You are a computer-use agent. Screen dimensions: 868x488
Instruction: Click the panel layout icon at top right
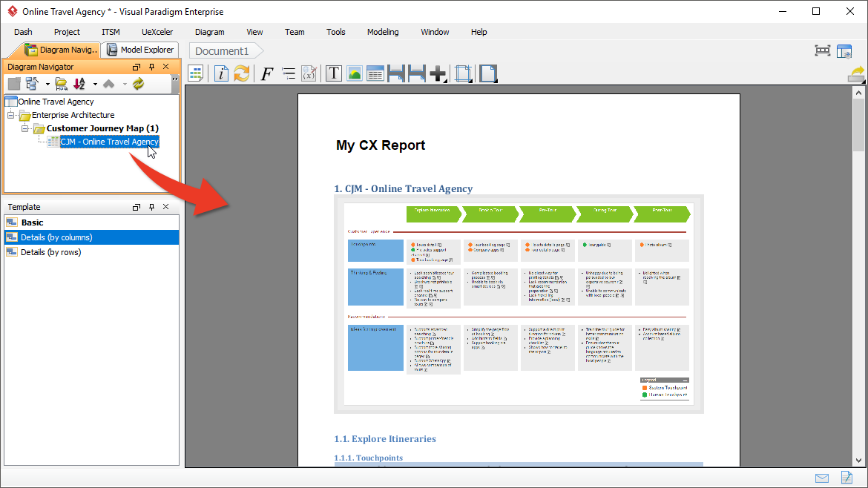pyautogui.click(x=844, y=51)
